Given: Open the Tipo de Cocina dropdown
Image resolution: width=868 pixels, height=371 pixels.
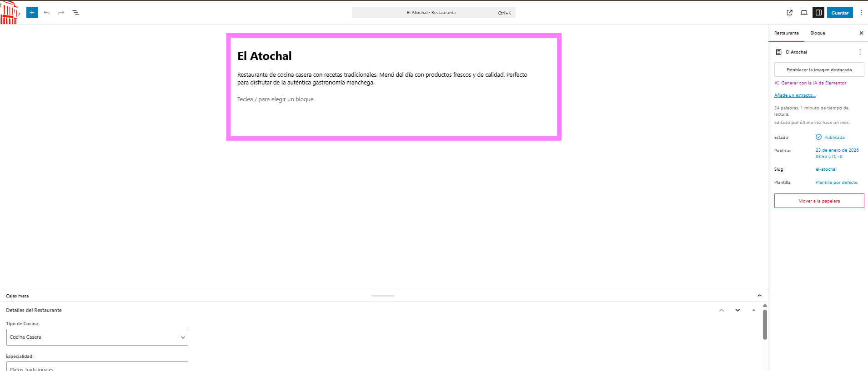Looking at the screenshot, I should pos(97,337).
